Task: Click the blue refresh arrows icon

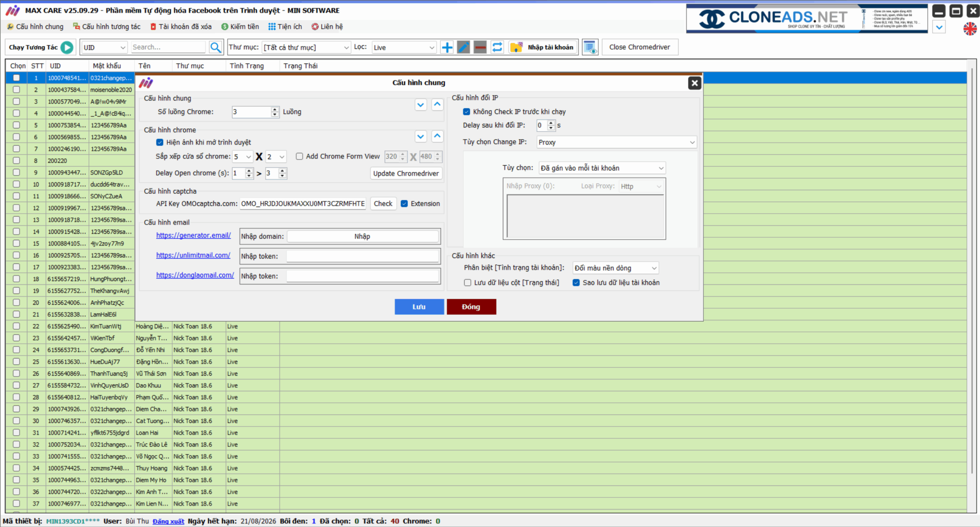Action: (x=497, y=47)
